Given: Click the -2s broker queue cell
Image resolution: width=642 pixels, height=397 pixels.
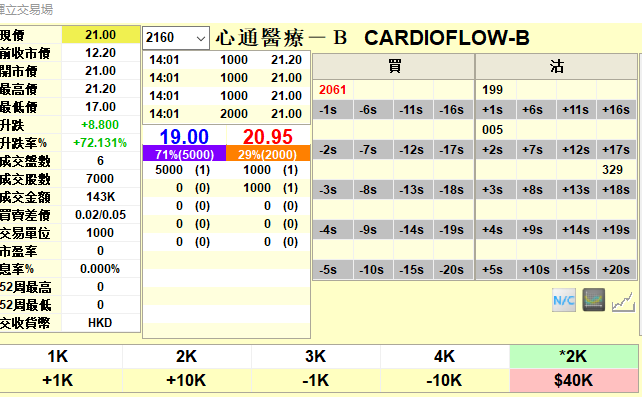Looking at the screenshot, I should (x=333, y=150).
